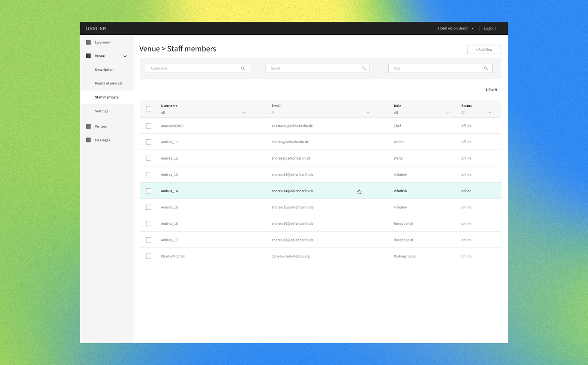
Task: Click username Andrea_15
Action: (x=169, y=207)
